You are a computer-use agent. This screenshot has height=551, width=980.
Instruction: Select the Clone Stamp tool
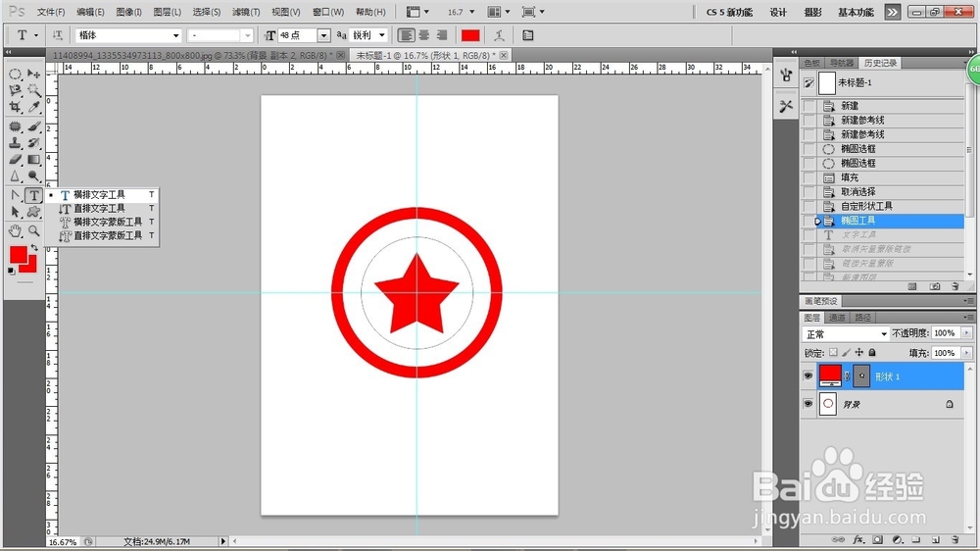tap(15, 142)
